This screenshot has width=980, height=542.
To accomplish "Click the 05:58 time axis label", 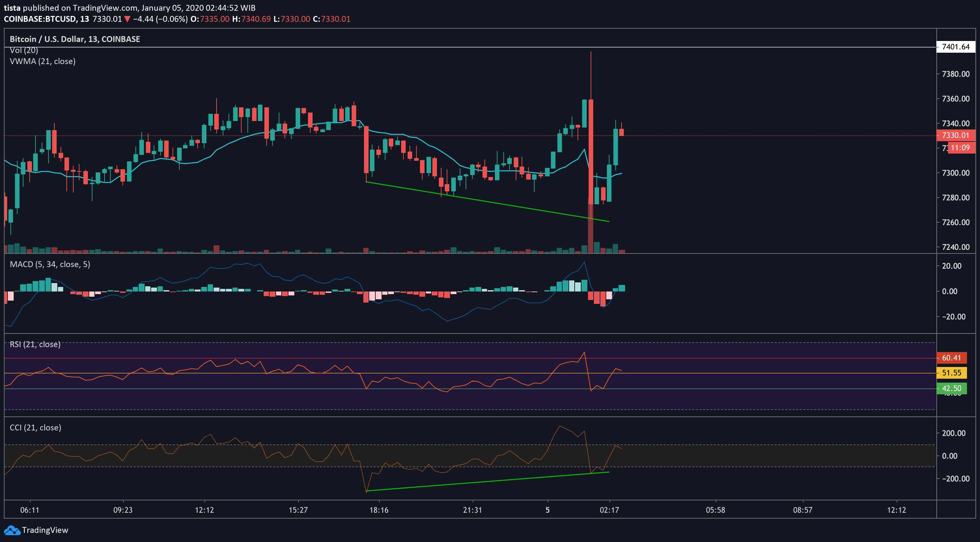I will (x=716, y=510).
